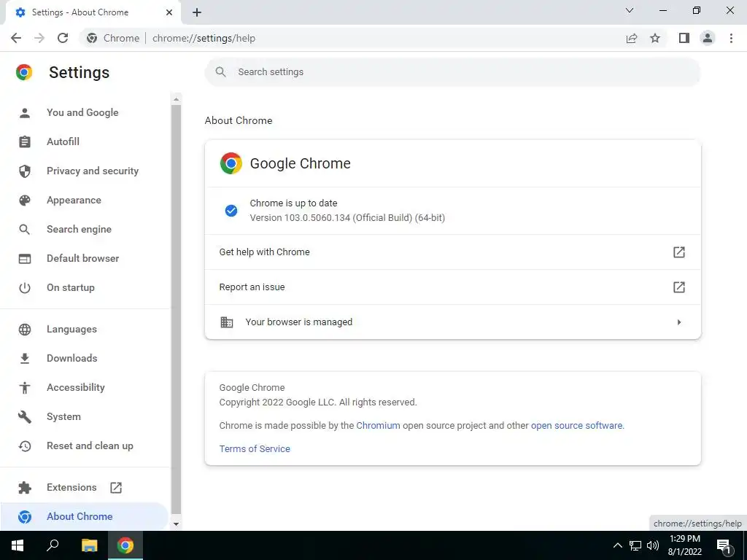Viewport: 747px width, 560px height.
Task: Open Get help with Chrome
Action: [452, 252]
